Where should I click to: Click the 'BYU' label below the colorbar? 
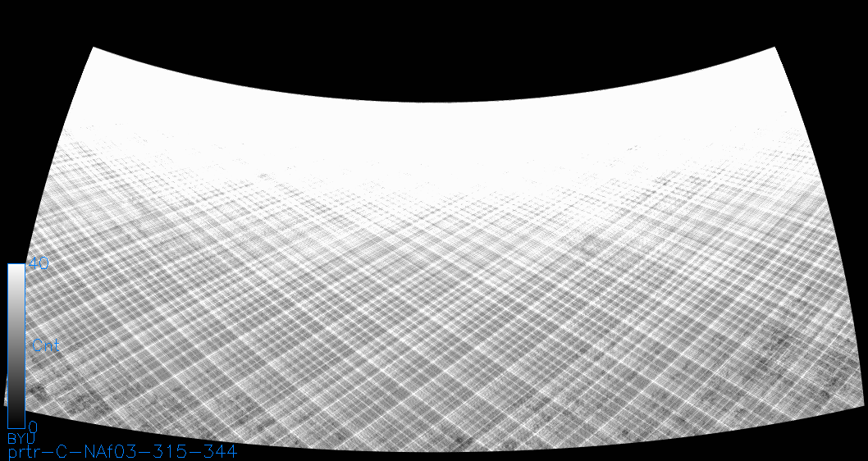tap(21, 439)
